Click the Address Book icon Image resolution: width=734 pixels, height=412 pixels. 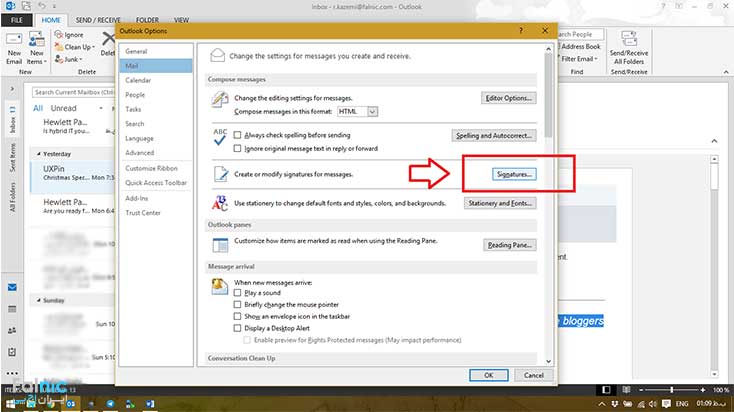(x=580, y=46)
